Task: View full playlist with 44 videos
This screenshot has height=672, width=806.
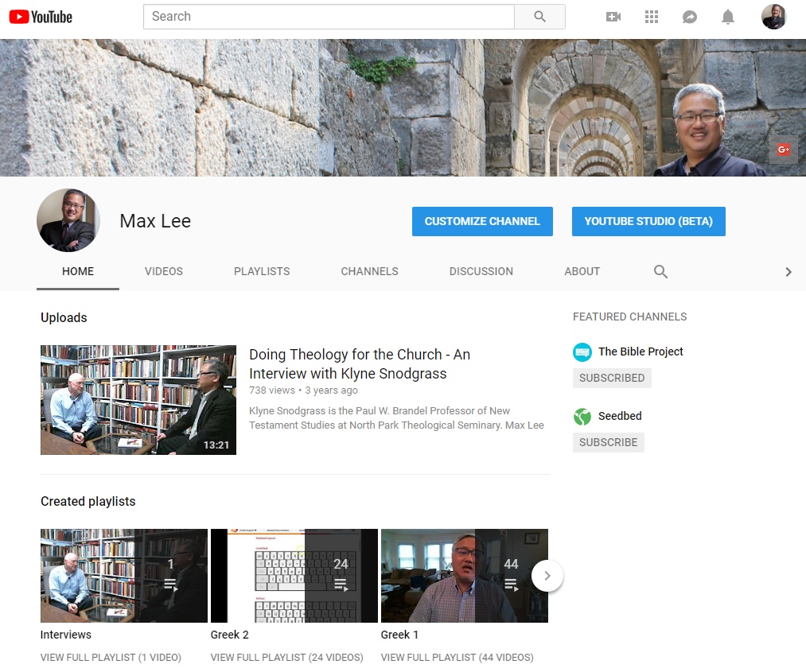Action: (x=457, y=657)
